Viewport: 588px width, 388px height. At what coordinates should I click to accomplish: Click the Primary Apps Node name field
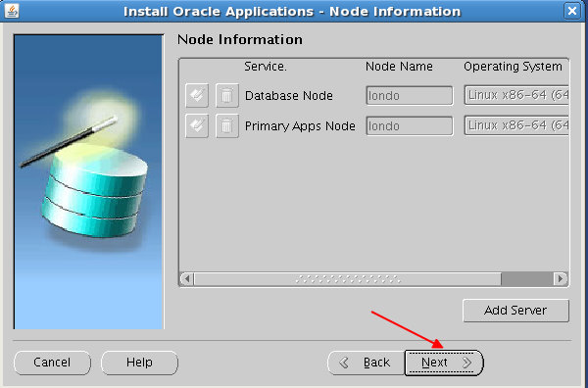[x=409, y=126]
